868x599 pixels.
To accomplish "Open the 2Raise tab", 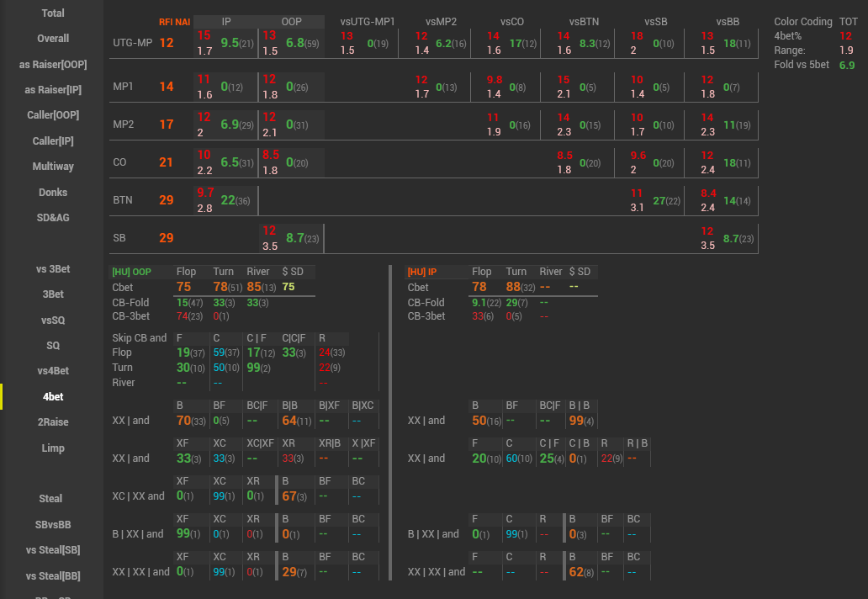I will click(x=52, y=422).
